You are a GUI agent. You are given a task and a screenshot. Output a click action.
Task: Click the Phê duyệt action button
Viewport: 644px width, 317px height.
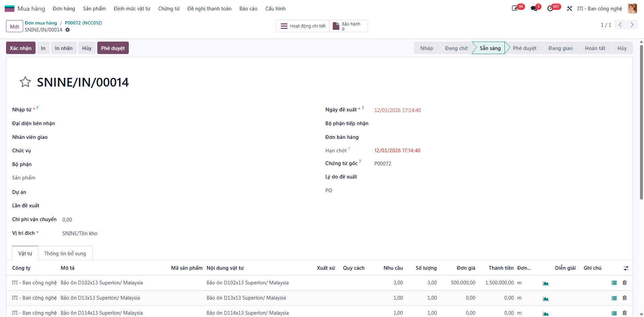tap(113, 48)
